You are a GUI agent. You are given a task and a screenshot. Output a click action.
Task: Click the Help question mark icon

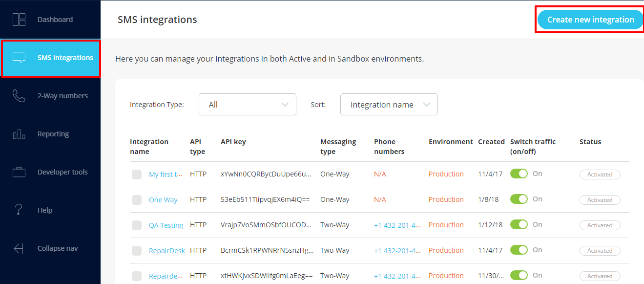(19, 210)
